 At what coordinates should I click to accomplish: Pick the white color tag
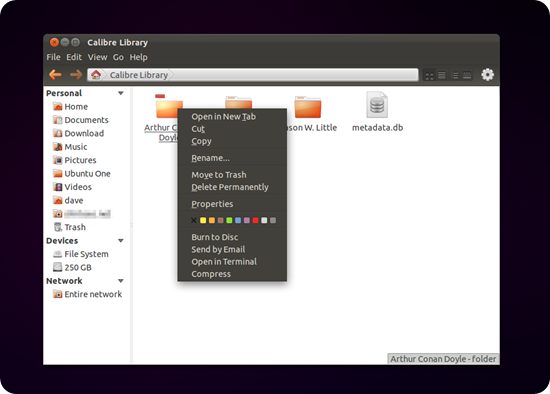tap(264, 220)
